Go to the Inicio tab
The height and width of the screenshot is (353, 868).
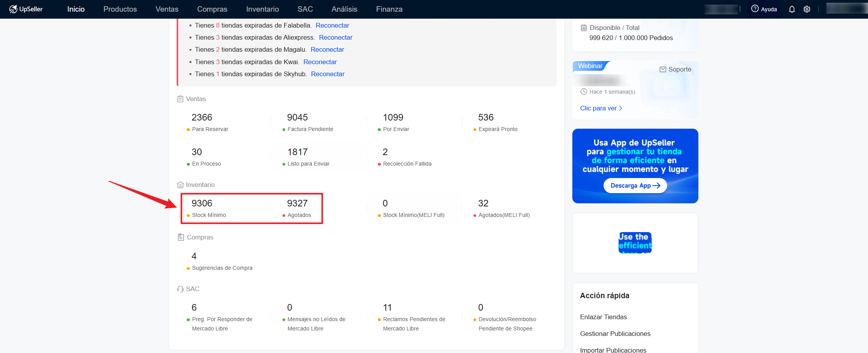[x=76, y=9]
